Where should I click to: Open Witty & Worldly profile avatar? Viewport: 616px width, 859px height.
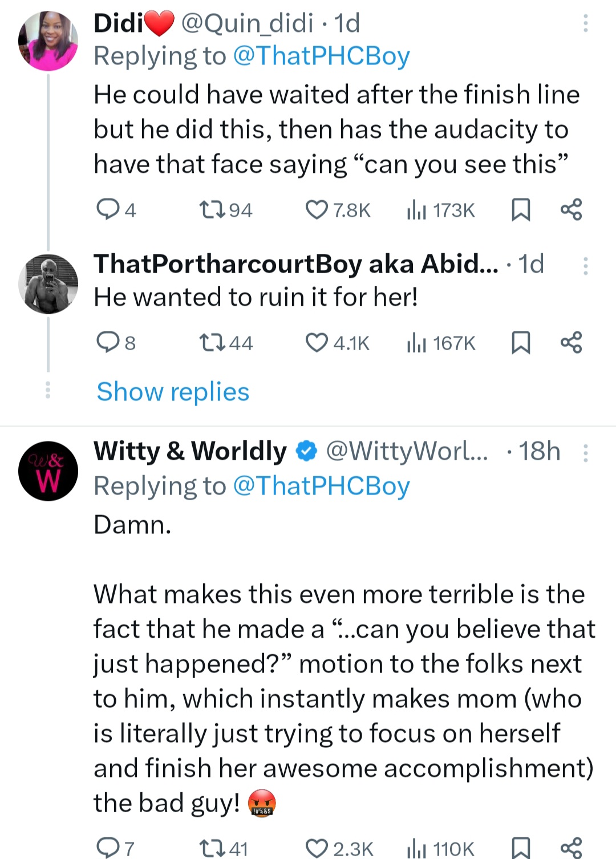pyautogui.click(x=48, y=471)
